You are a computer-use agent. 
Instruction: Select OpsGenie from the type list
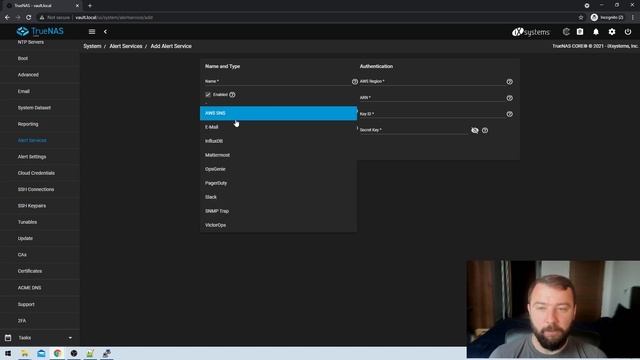pyautogui.click(x=278, y=169)
